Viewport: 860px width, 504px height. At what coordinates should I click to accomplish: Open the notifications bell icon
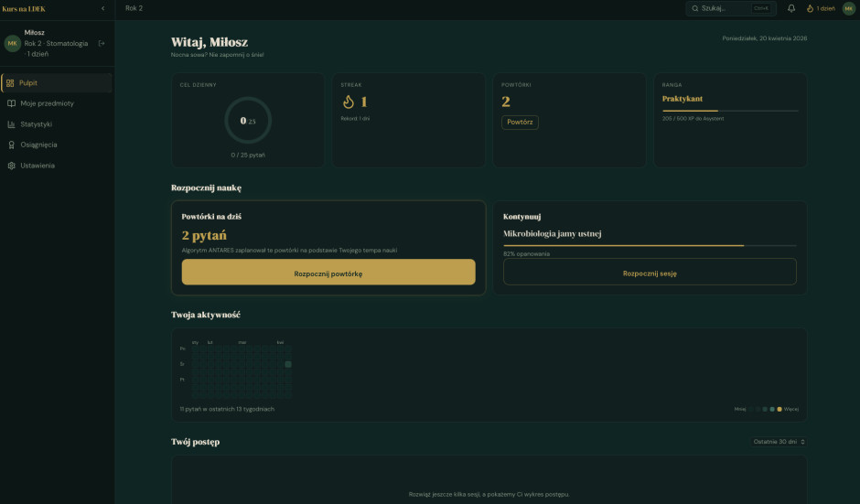coord(790,8)
